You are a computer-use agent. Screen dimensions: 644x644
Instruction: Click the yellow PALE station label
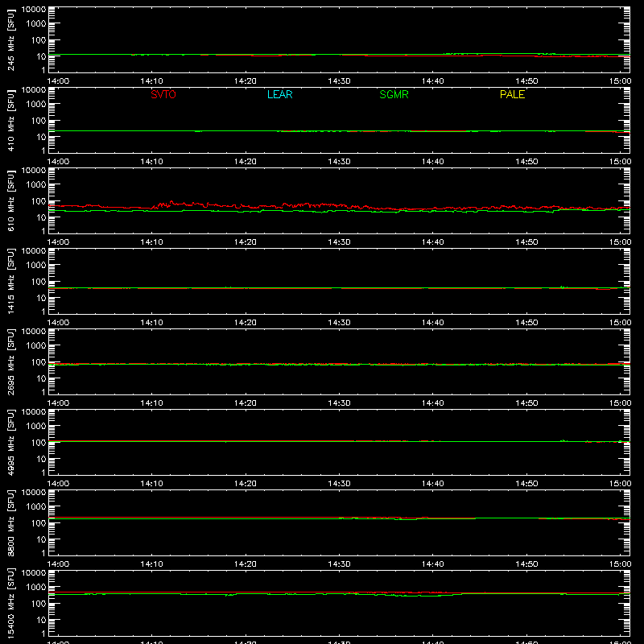(x=512, y=94)
